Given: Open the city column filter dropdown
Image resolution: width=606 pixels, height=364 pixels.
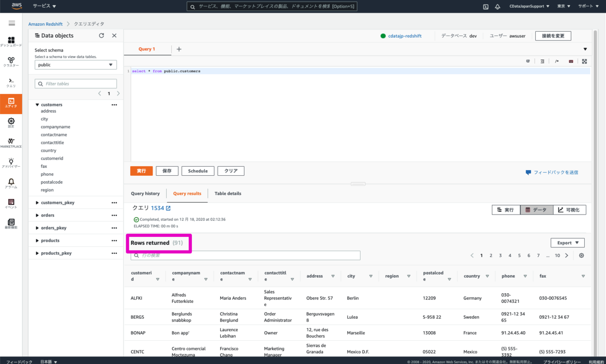Looking at the screenshot, I should point(371,276).
